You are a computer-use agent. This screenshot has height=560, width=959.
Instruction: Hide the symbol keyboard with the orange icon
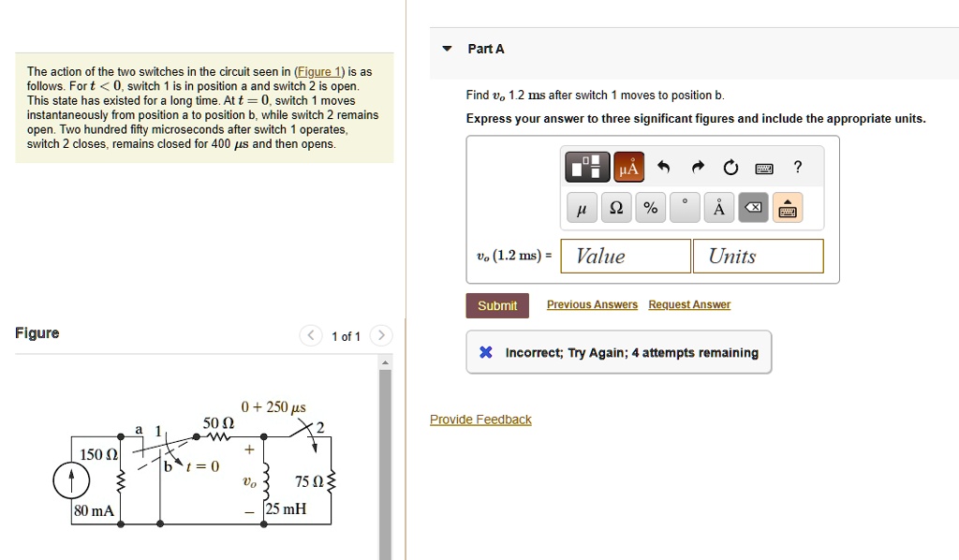[x=788, y=207]
